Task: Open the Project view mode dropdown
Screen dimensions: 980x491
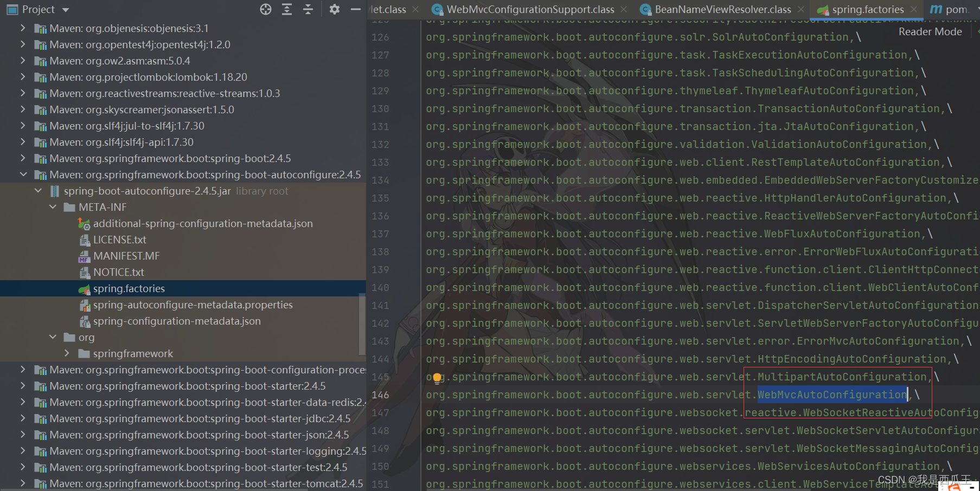Action: 65,9
